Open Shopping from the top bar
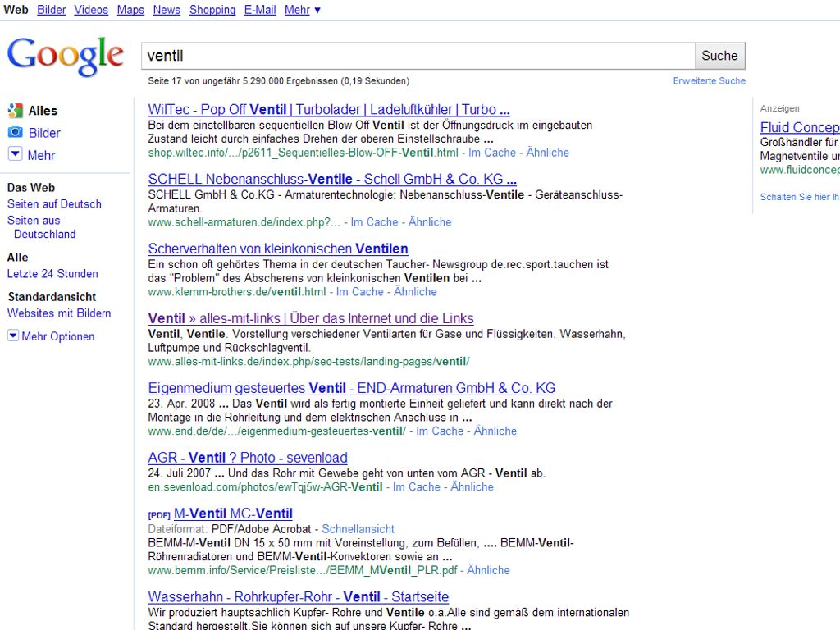The image size is (840, 630). pyautogui.click(x=212, y=10)
